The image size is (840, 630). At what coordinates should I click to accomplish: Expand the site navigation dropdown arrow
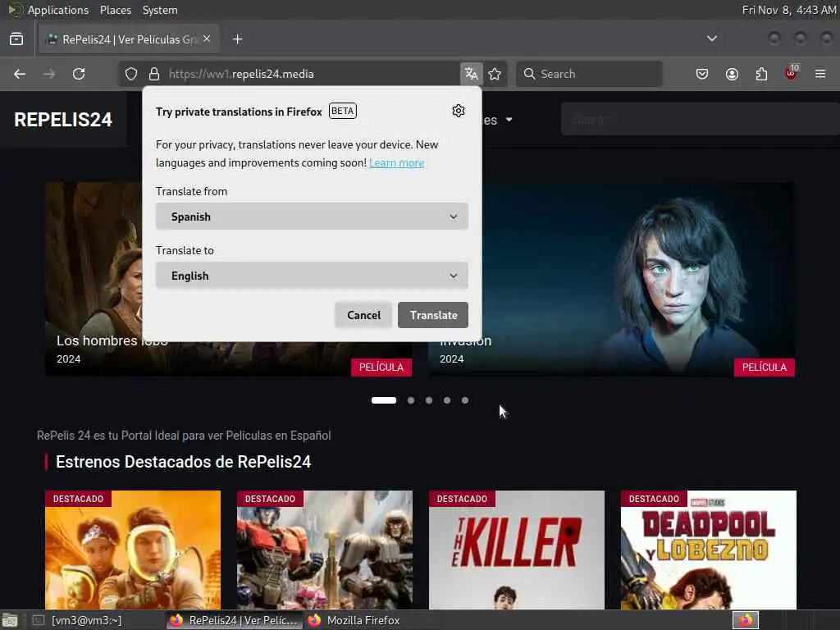pyautogui.click(x=509, y=120)
